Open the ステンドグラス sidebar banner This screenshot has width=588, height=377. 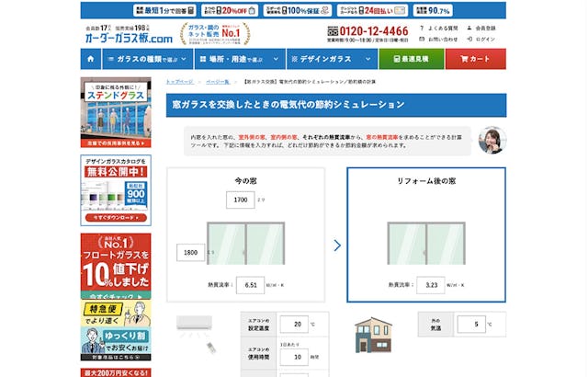pos(116,112)
